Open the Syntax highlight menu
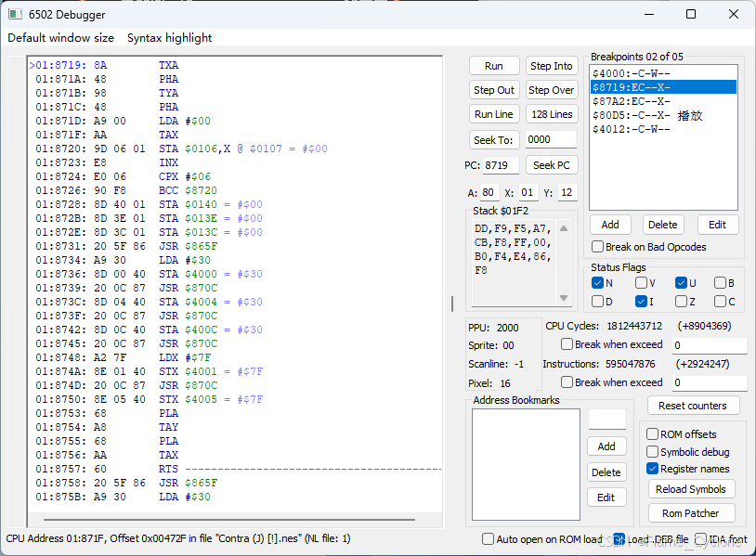Screen dimensions: 756x556 tap(169, 37)
